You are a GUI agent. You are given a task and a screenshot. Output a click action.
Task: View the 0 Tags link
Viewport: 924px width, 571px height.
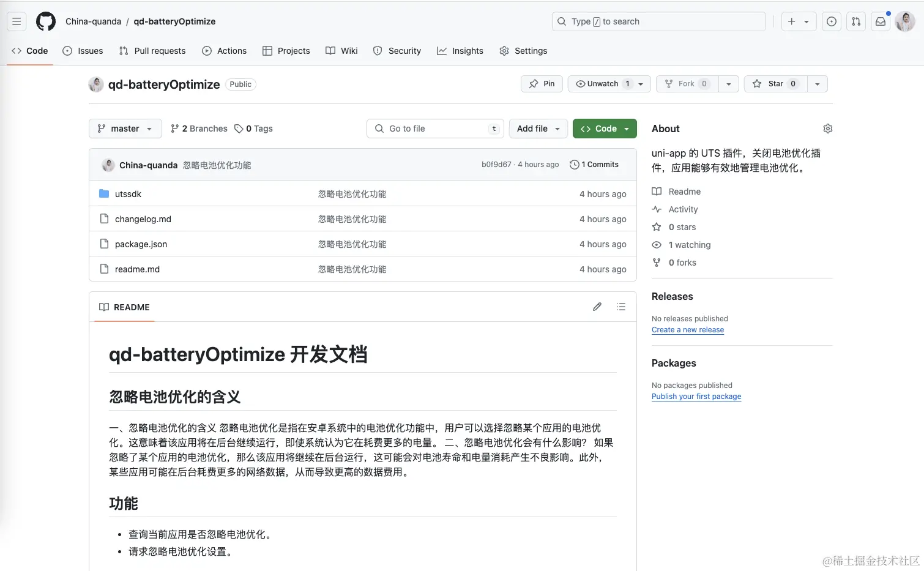pyautogui.click(x=253, y=129)
